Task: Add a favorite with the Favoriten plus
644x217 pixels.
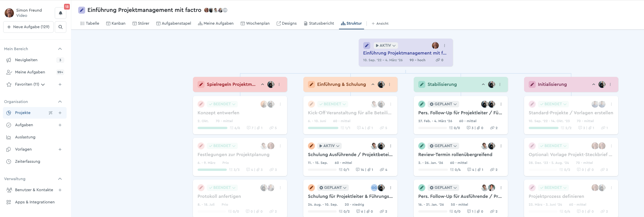Action: (x=60, y=84)
